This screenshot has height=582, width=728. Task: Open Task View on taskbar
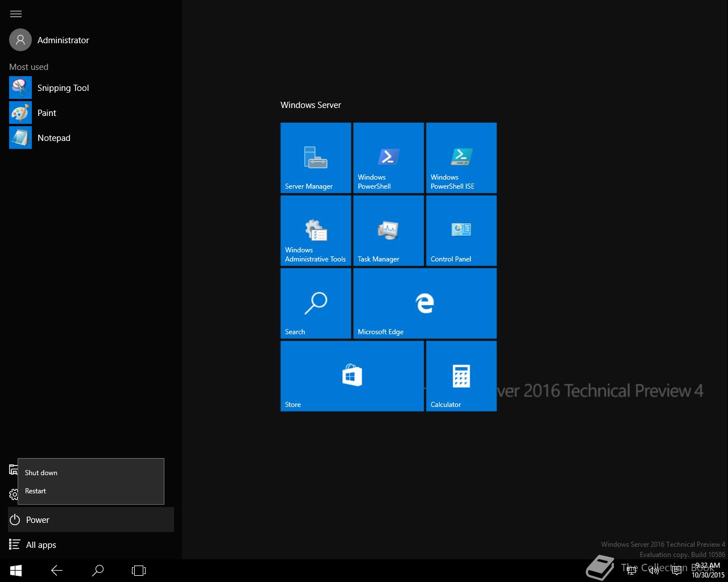click(x=139, y=571)
